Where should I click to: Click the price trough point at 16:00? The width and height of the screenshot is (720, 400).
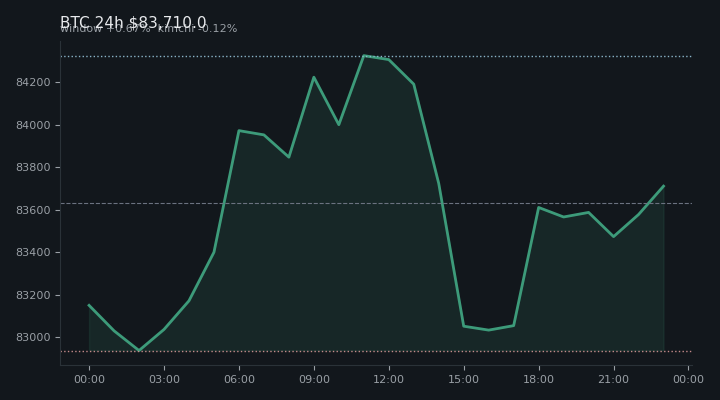coord(489,330)
